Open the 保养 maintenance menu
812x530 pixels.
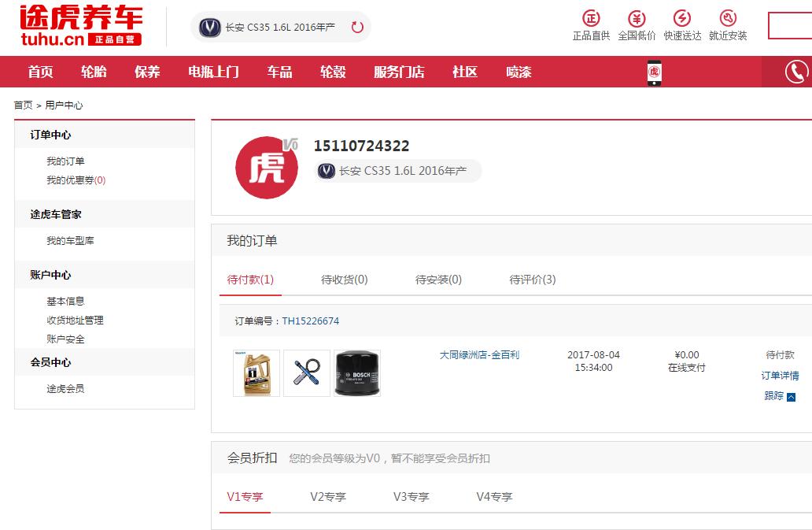click(146, 72)
